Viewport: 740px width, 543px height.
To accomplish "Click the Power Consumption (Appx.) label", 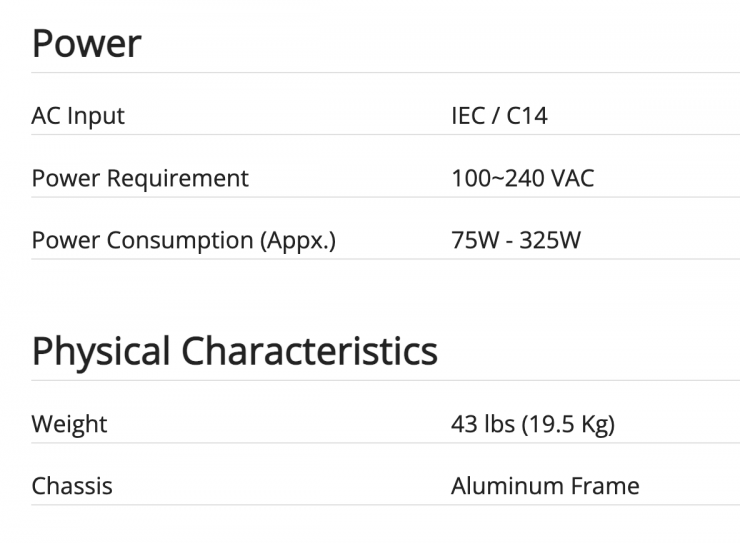I will click(184, 241).
